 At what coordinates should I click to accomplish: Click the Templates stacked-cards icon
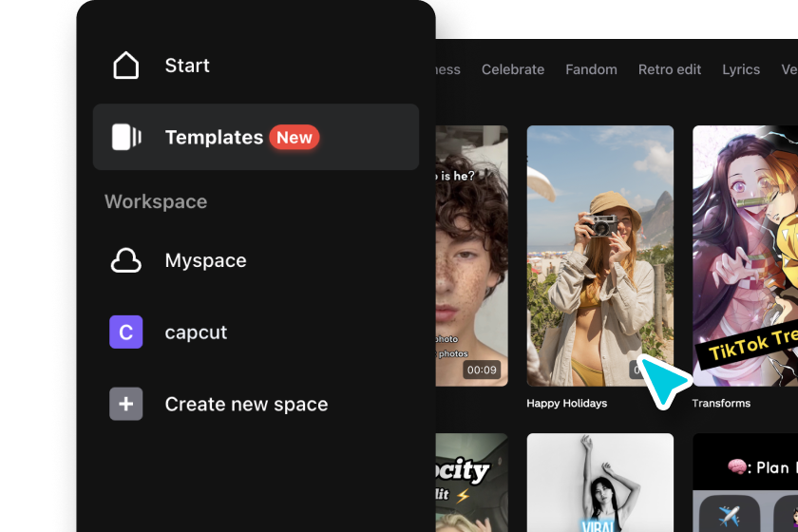tap(126, 137)
